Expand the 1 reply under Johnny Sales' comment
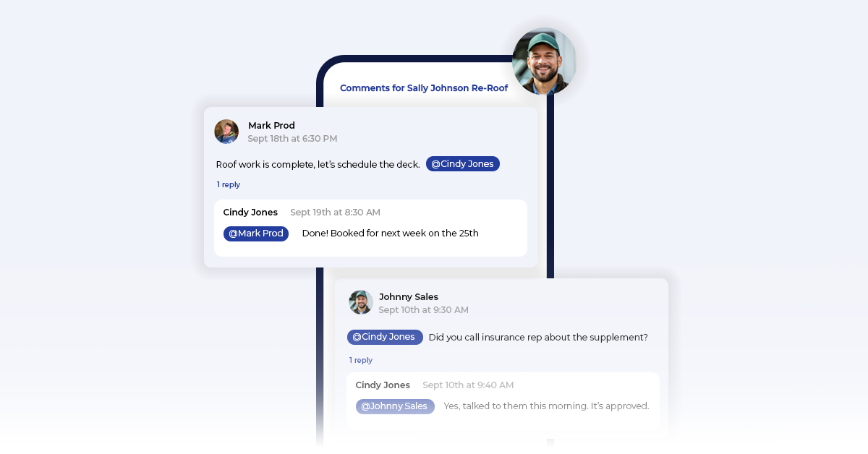The width and height of the screenshot is (868, 454). (361, 360)
